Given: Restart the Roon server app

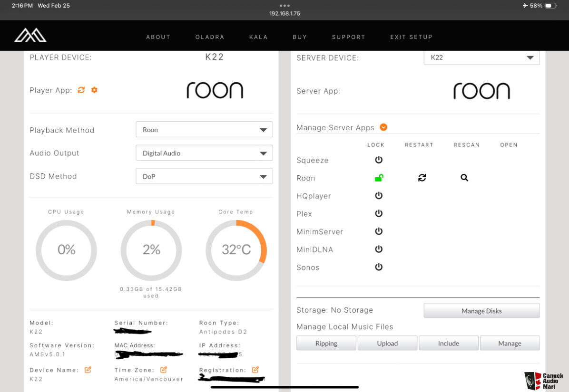Looking at the screenshot, I should (422, 178).
